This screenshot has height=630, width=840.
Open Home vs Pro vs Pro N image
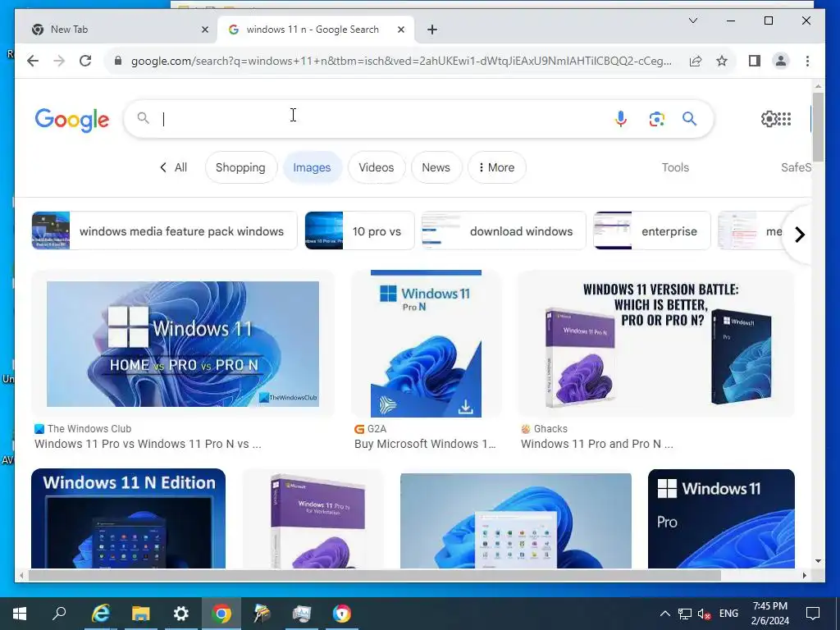pyautogui.click(x=183, y=344)
